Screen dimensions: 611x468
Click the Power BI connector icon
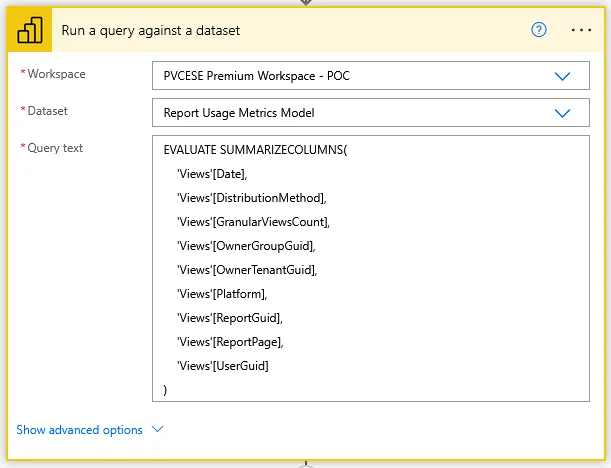coord(30,30)
